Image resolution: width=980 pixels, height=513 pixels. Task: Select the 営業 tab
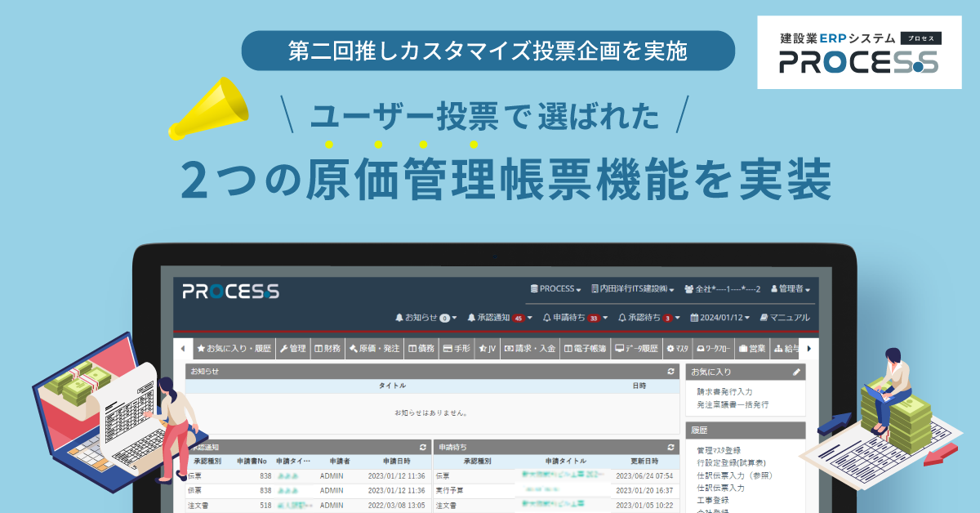[x=751, y=348]
